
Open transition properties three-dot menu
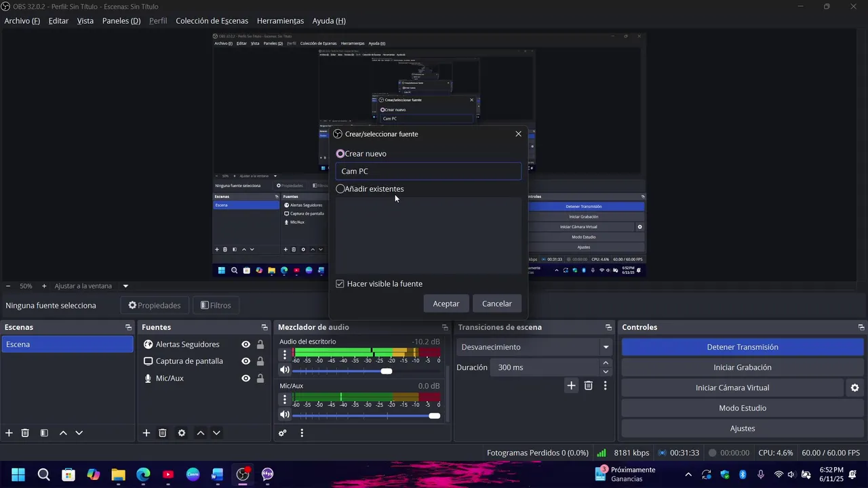pos(605,386)
